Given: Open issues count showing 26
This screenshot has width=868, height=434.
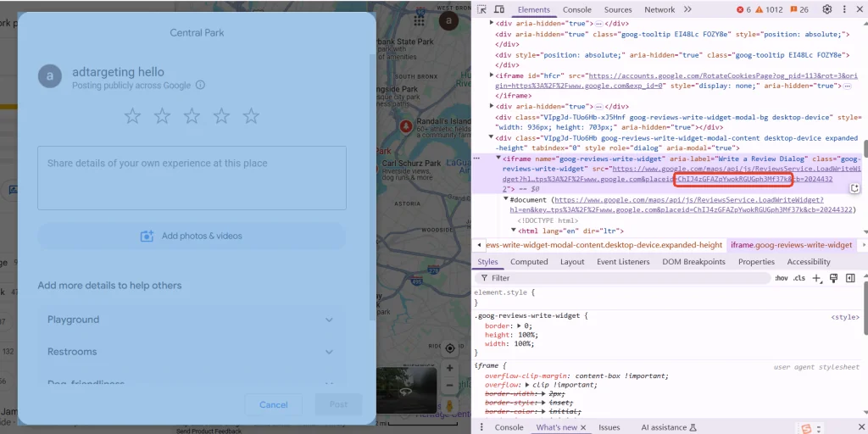Looking at the screenshot, I should point(798,9).
